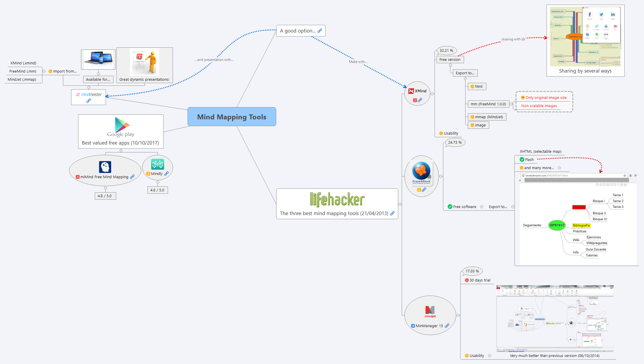The image size is (644, 364).
Task: Click the priority 3 marker beside MinManager 15
Action: (x=413, y=326)
